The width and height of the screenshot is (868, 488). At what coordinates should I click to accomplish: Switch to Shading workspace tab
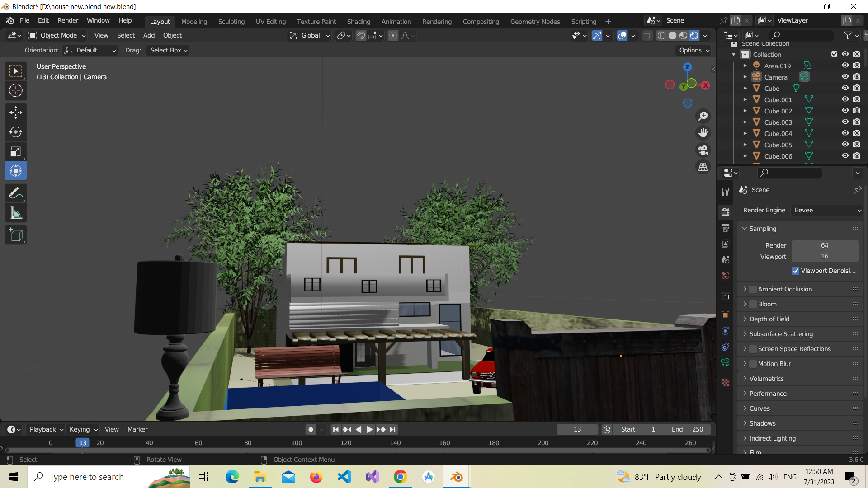click(x=359, y=22)
